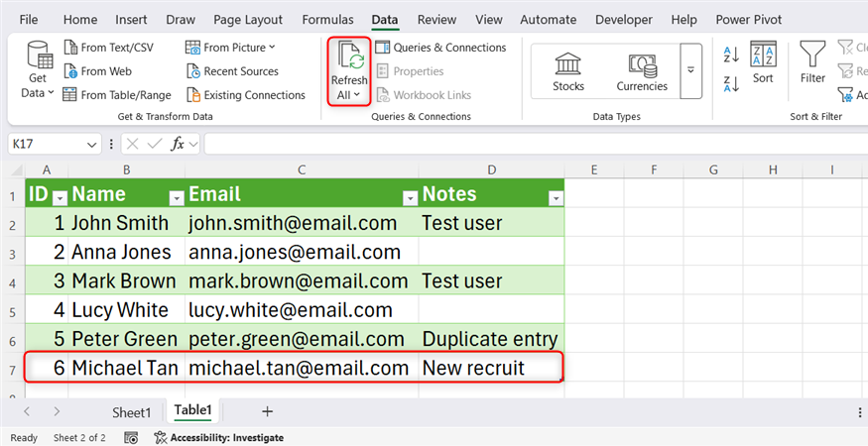
Task: Click the Refresh All icon
Action: click(x=349, y=57)
